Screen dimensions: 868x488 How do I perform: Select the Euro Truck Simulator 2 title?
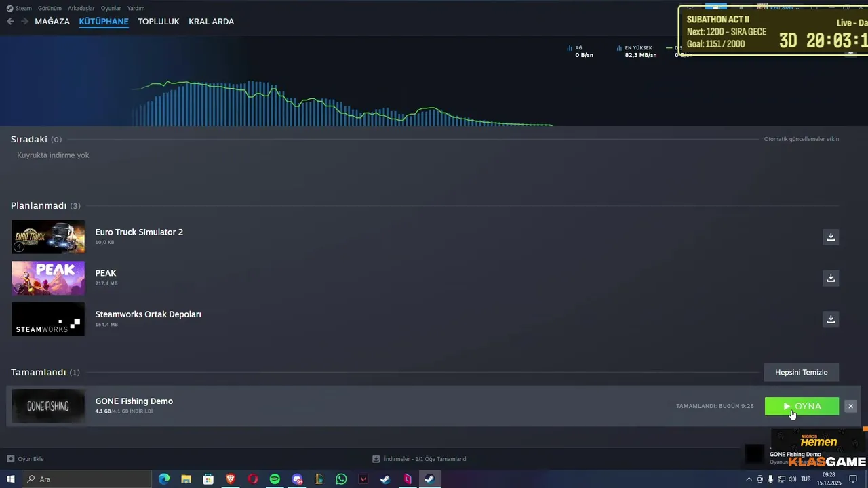(139, 232)
